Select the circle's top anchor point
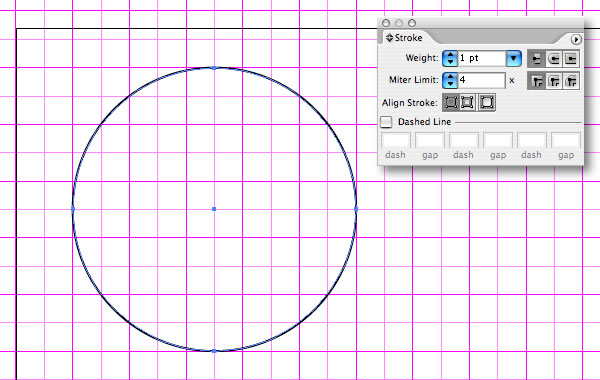 [x=214, y=68]
